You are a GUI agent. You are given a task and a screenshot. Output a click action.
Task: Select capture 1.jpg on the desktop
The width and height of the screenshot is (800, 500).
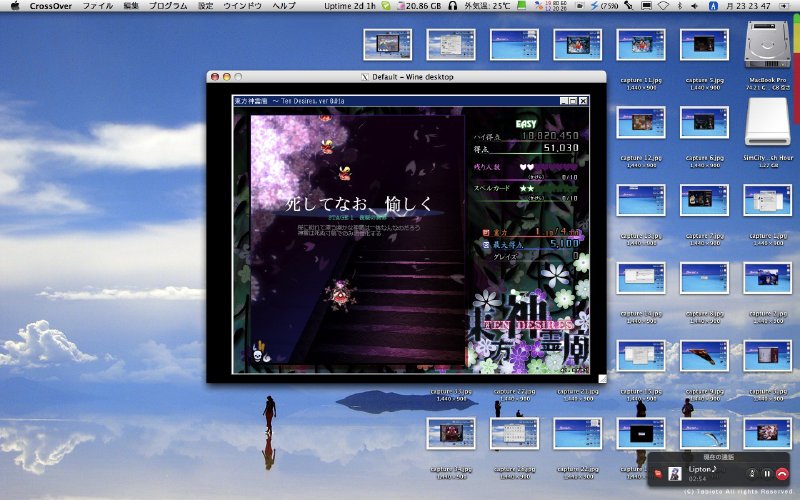click(767, 200)
